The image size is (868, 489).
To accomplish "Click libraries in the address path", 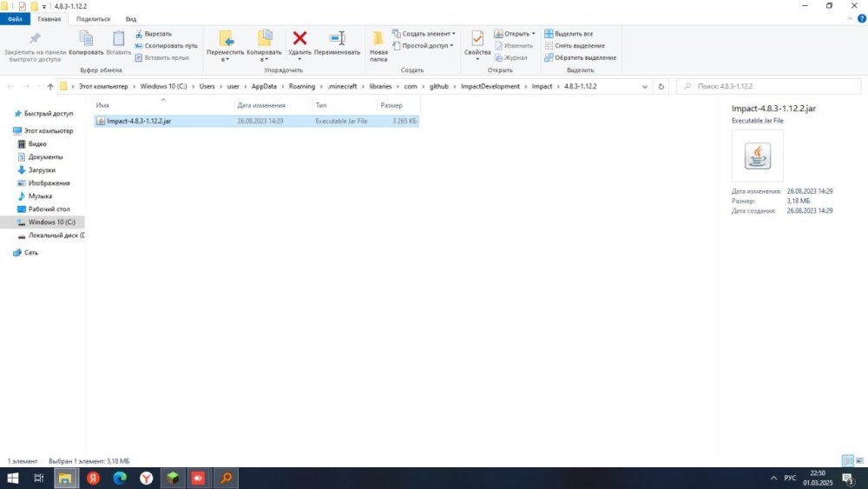I will point(380,86).
